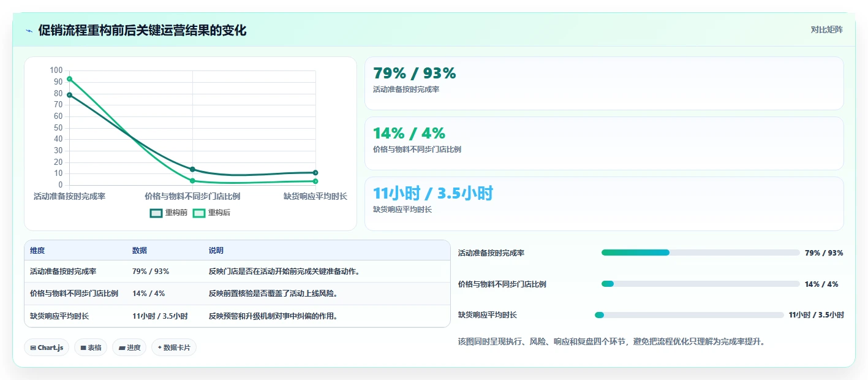
Task: Select the 79% / 93% data card
Action: click(604, 83)
